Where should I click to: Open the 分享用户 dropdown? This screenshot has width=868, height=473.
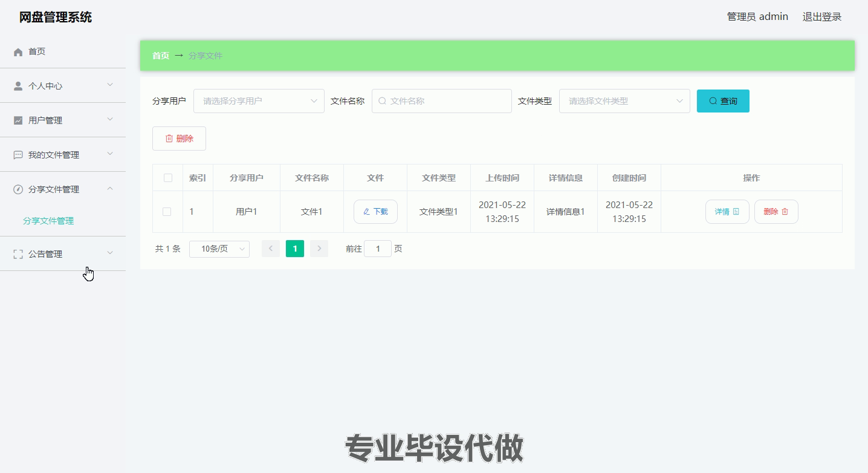tap(259, 101)
